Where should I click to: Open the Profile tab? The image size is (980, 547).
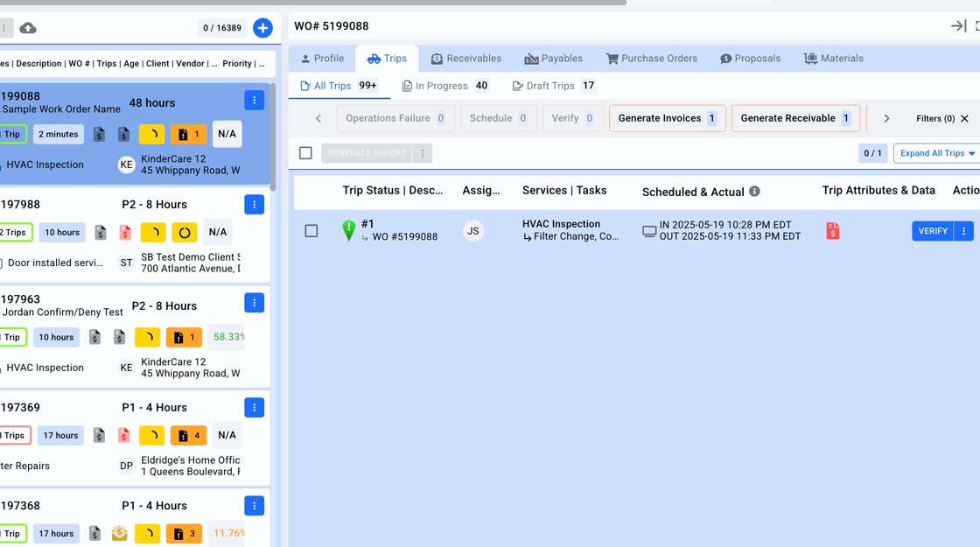click(x=322, y=58)
